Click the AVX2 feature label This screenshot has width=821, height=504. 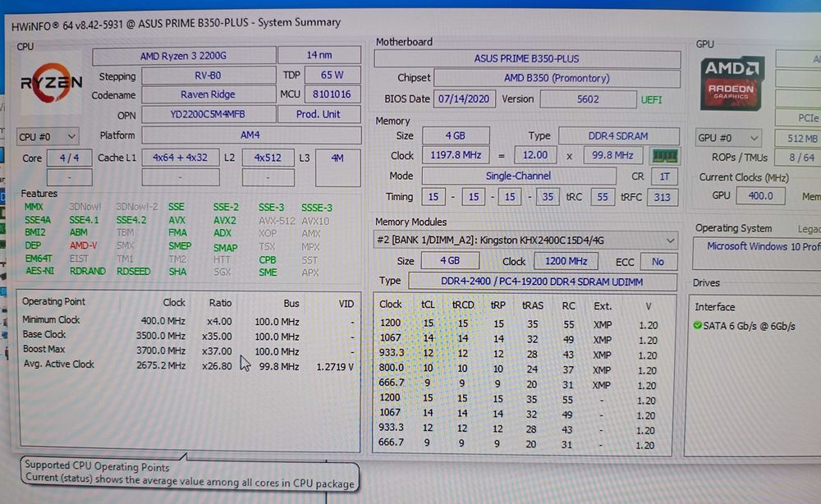click(x=225, y=220)
